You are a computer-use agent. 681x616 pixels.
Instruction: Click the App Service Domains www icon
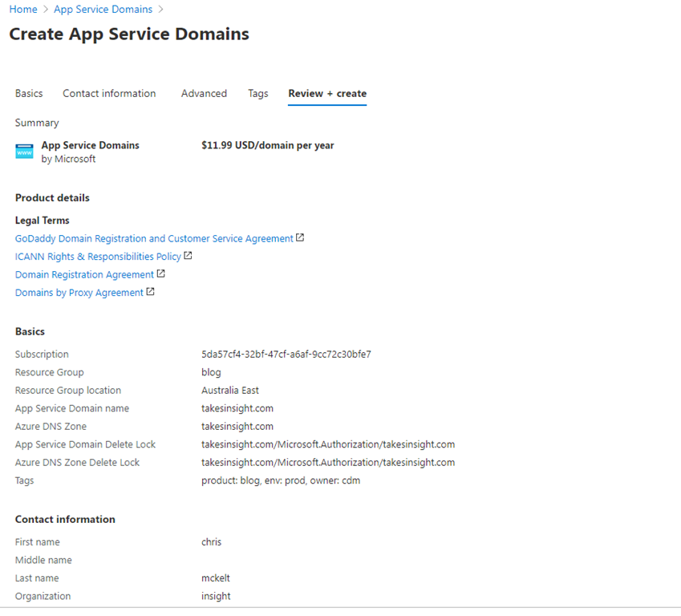[24, 152]
